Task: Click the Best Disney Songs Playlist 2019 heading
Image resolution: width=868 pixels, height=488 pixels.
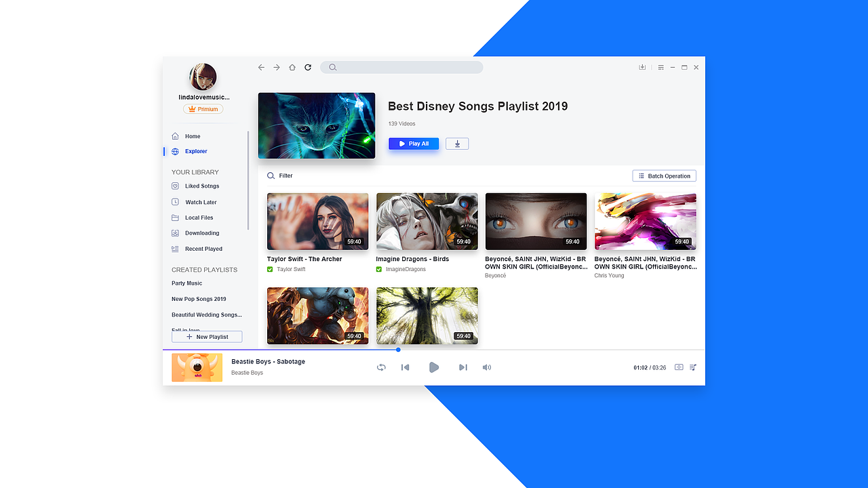Action: coord(478,106)
